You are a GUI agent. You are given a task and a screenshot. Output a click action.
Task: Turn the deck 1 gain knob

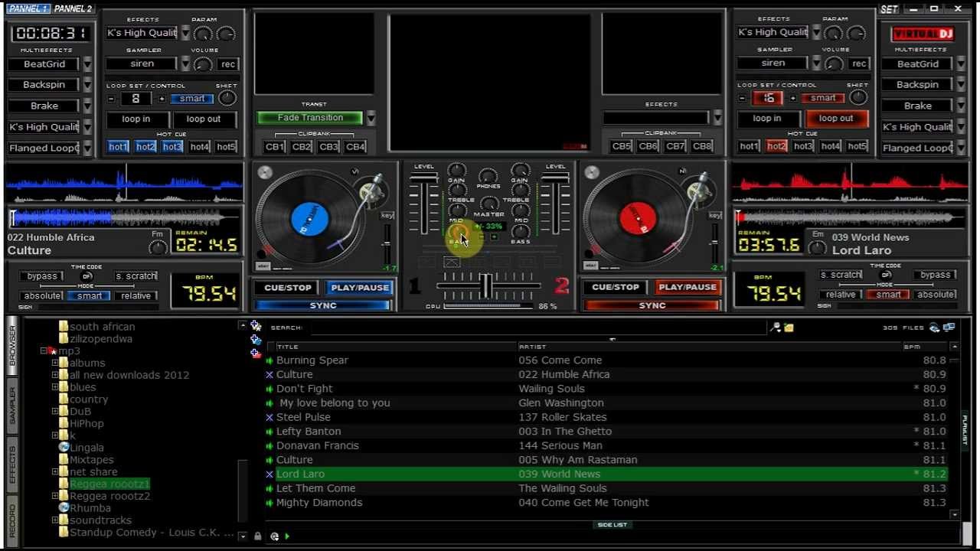[x=456, y=170]
